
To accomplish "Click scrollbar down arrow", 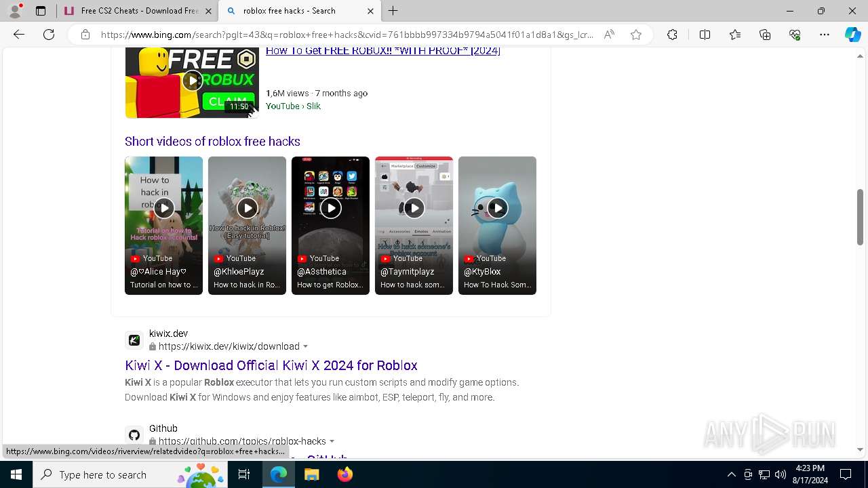I will pyautogui.click(x=861, y=449).
